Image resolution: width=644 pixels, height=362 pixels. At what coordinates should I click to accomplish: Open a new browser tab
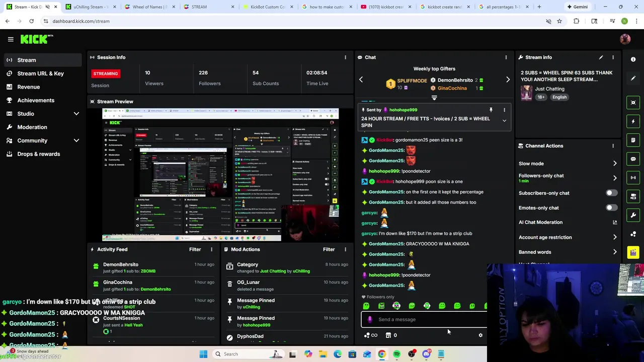tap(539, 7)
